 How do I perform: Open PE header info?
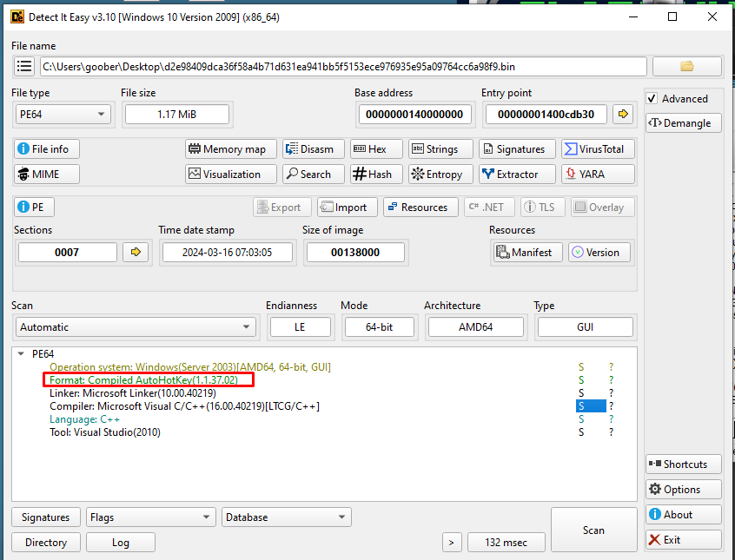point(34,208)
